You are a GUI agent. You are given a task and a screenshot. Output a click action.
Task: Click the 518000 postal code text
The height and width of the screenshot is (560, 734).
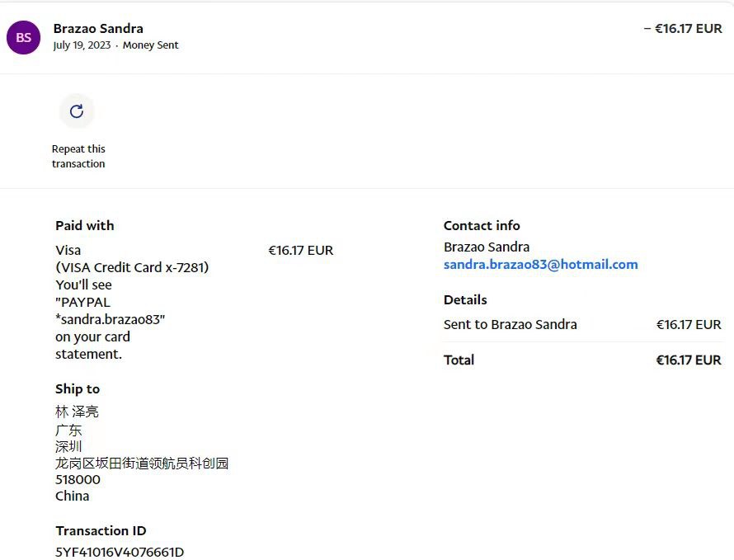[78, 479]
